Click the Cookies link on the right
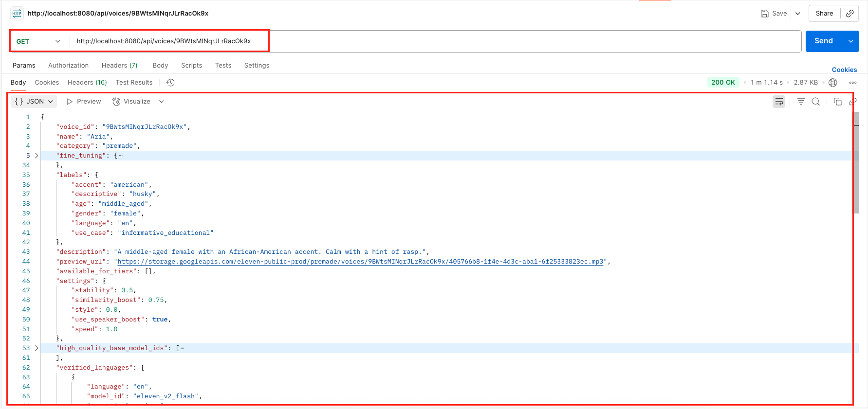Screen dimensions: 868x409 pyautogui.click(x=844, y=70)
